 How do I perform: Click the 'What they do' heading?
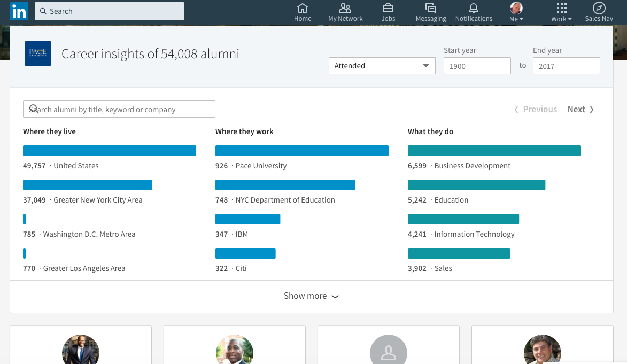click(x=431, y=131)
